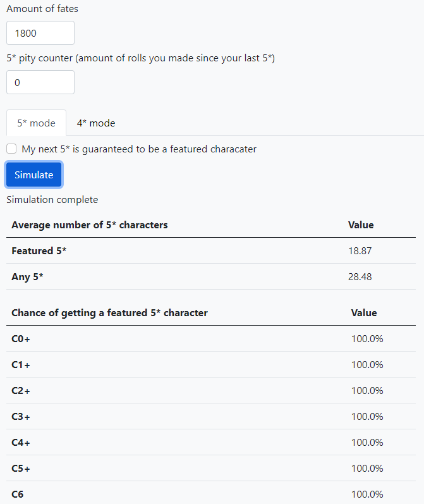The image size is (424, 504).
Task: Click the 'Amount of fates' label
Action: pyautogui.click(x=42, y=9)
